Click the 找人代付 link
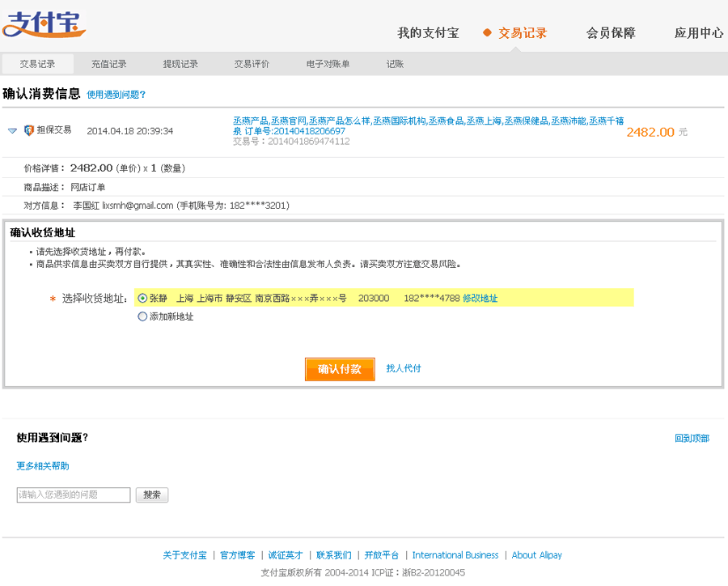Image resolution: width=728 pixels, height=586 pixels. pyautogui.click(x=404, y=368)
